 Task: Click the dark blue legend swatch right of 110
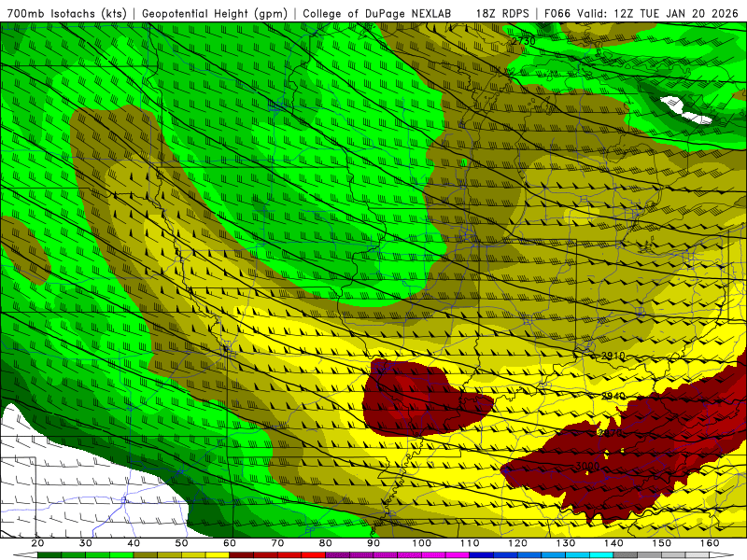click(481, 555)
